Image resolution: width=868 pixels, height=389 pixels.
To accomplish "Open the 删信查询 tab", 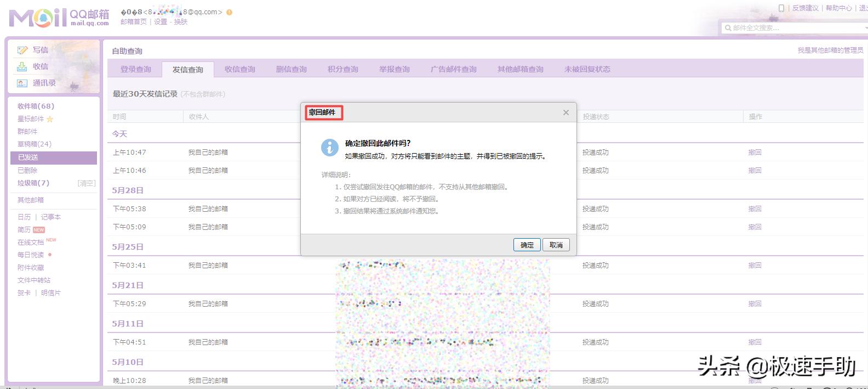I will coord(292,69).
